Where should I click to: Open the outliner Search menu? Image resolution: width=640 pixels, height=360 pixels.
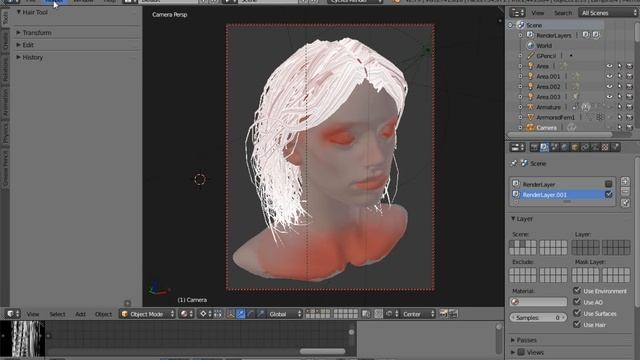(x=563, y=13)
